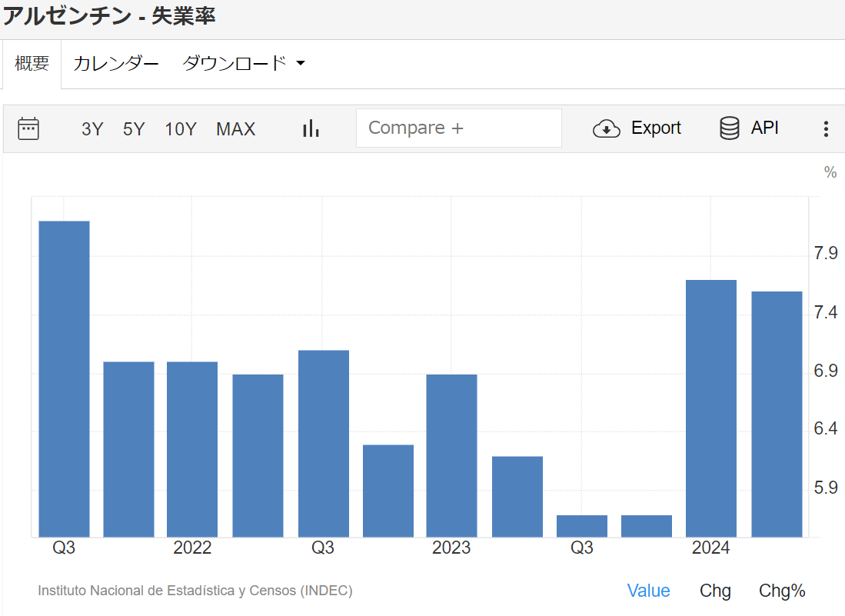Click the Export cloud download icon
Screen dimensions: 845x616
click(606, 128)
